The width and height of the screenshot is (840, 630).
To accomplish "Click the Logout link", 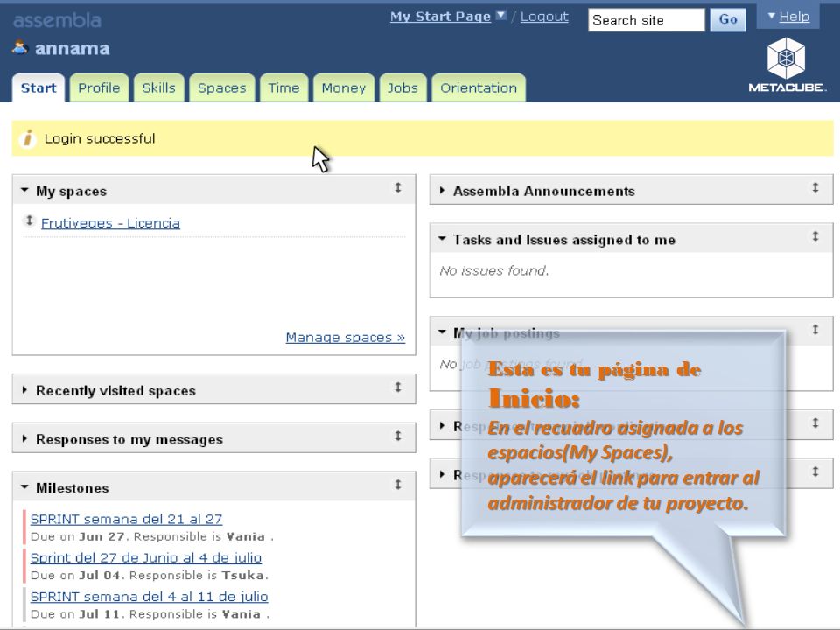I will [x=544, y=17].
